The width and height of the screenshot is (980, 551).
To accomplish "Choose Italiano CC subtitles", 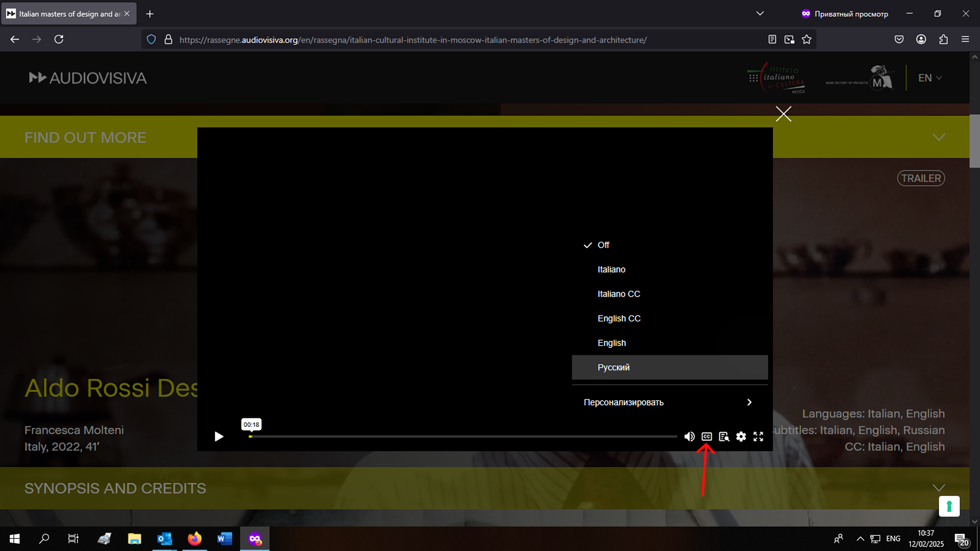I will 619,294.
